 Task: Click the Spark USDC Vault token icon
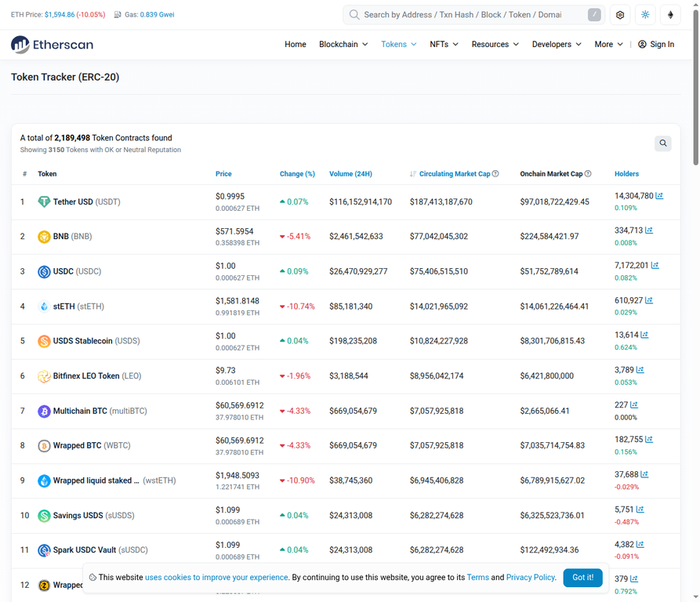(x=44, y=550)
